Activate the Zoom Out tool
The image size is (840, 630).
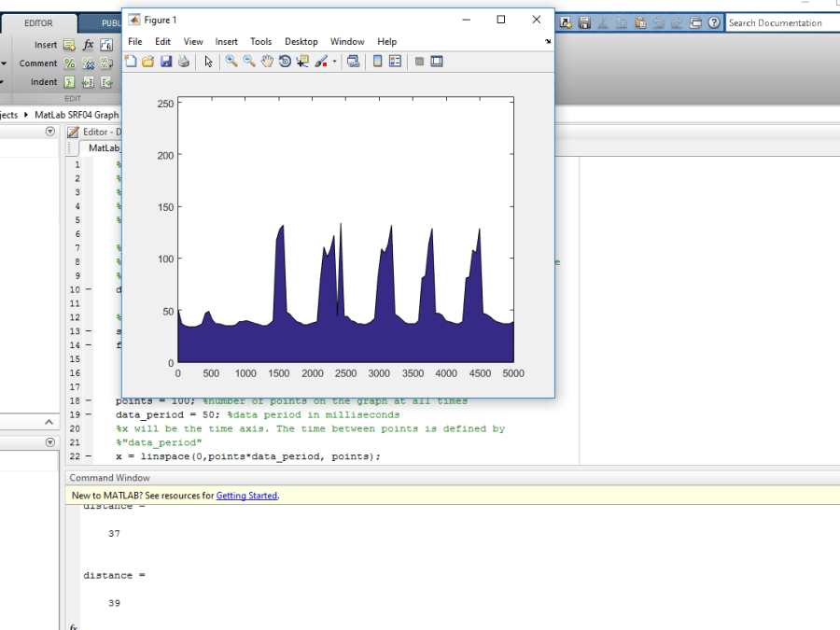tap(249, 61)
